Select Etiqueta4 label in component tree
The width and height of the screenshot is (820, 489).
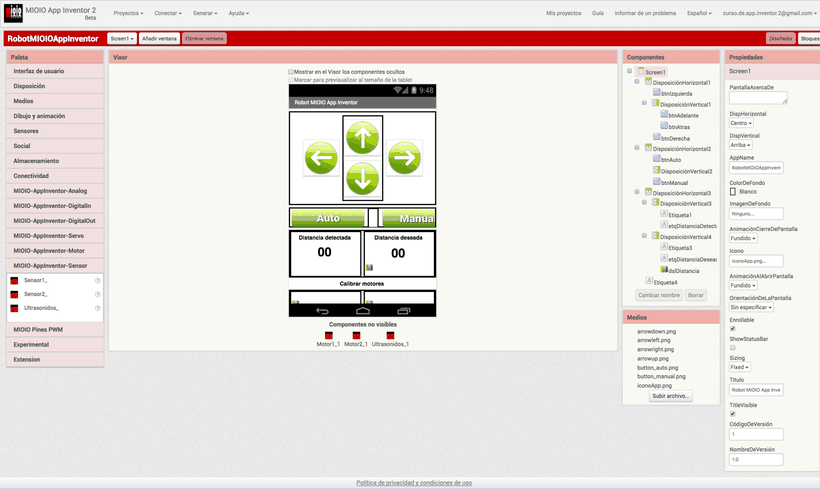tap(662, 282)
